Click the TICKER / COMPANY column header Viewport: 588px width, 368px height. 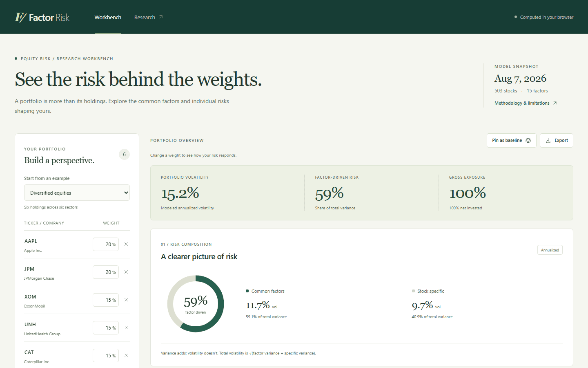tap(44, 223)
